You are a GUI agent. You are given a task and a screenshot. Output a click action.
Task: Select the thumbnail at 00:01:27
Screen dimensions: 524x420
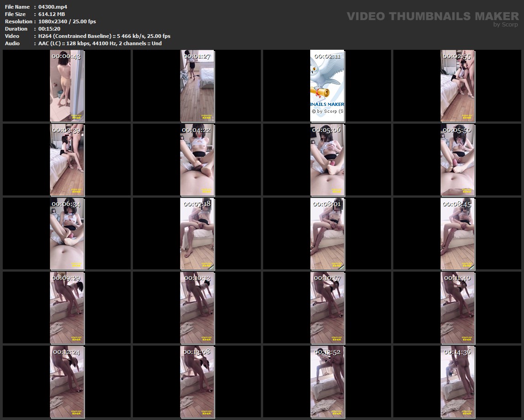tap(197, 86)
